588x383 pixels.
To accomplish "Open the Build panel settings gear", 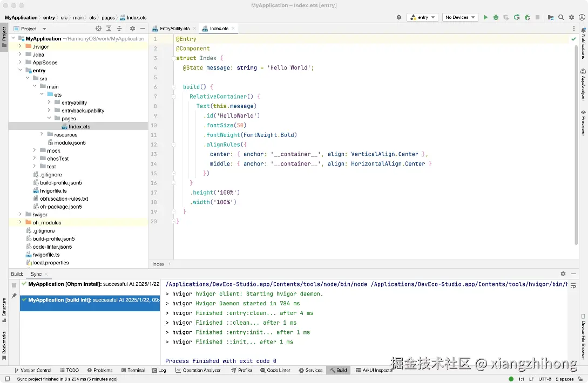I will tap(563, 274).
